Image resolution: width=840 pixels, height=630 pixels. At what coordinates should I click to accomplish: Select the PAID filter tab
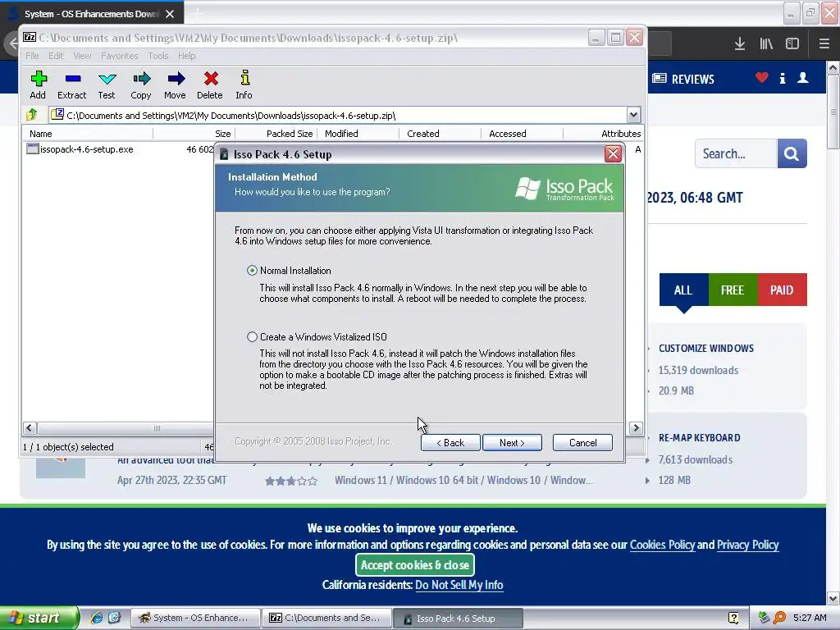click(x=782, y=290)
